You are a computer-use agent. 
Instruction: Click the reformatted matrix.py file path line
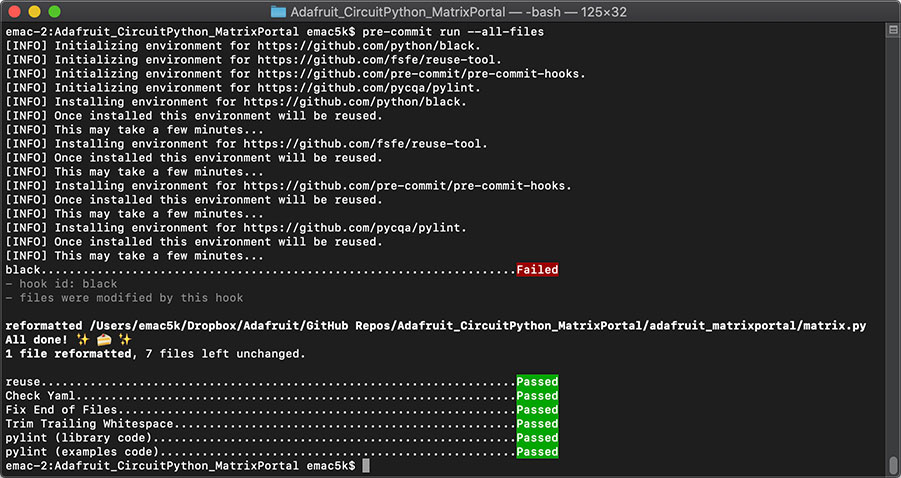tap(436, 326)
